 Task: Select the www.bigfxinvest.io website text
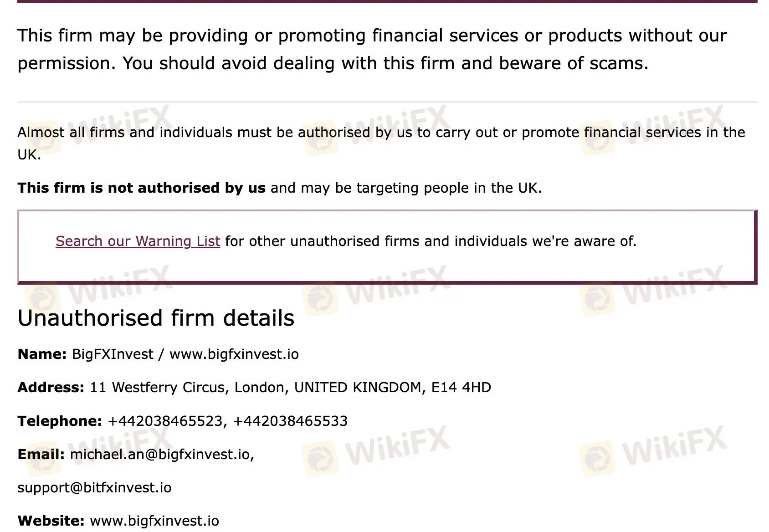coord(154,521)
